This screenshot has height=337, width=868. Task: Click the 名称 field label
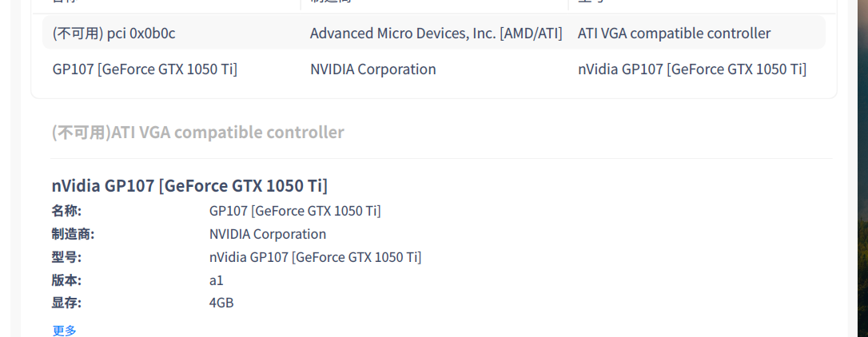[x=66, y=211]
